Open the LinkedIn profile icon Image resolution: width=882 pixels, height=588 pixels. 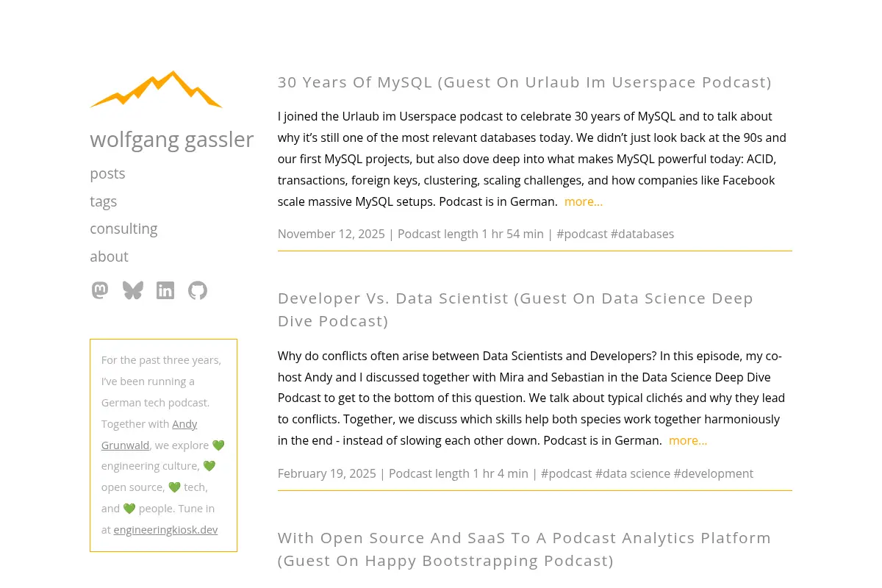(165, 290)
